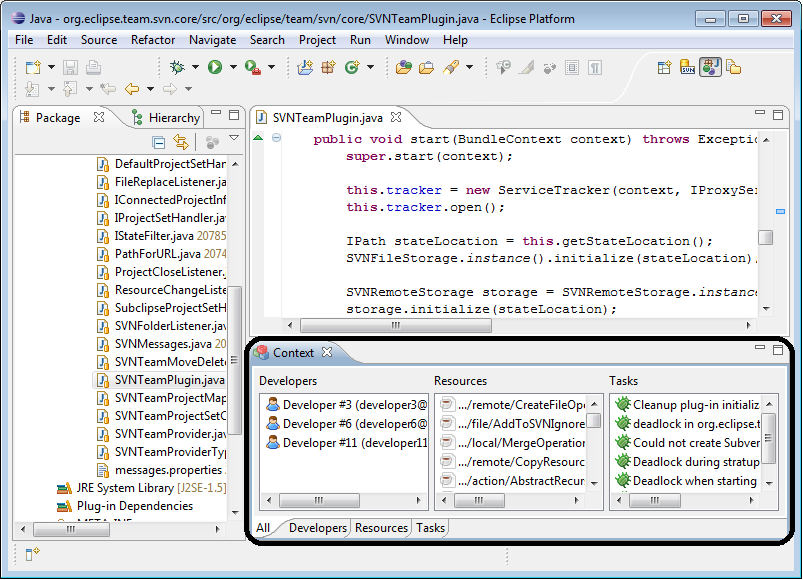Close the SVNTeamPlugin.java editor tab
The image size is (803, 580).
point(396,118)
